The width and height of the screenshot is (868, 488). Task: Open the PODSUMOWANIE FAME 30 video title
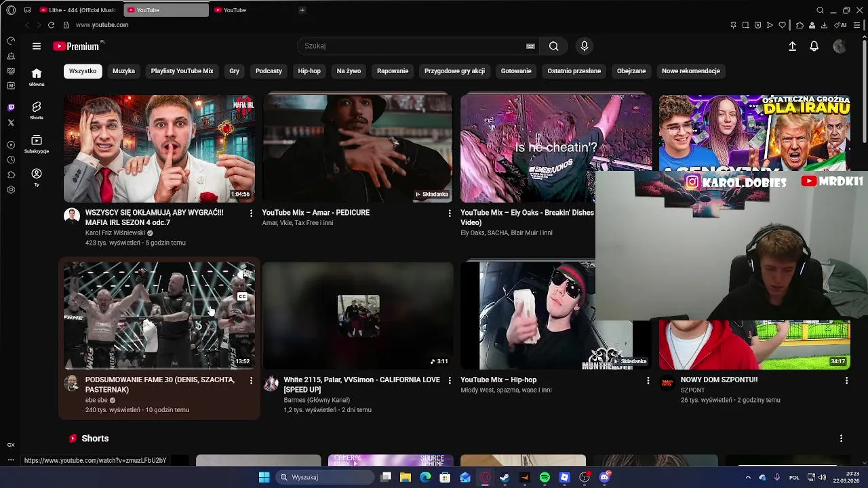tap(160, 385)
